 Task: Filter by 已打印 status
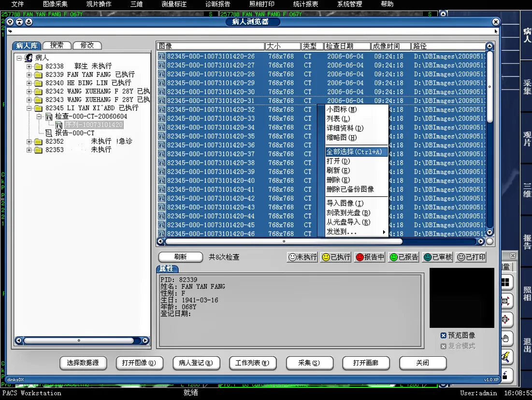pyautogui.click(x=471, y=257)
